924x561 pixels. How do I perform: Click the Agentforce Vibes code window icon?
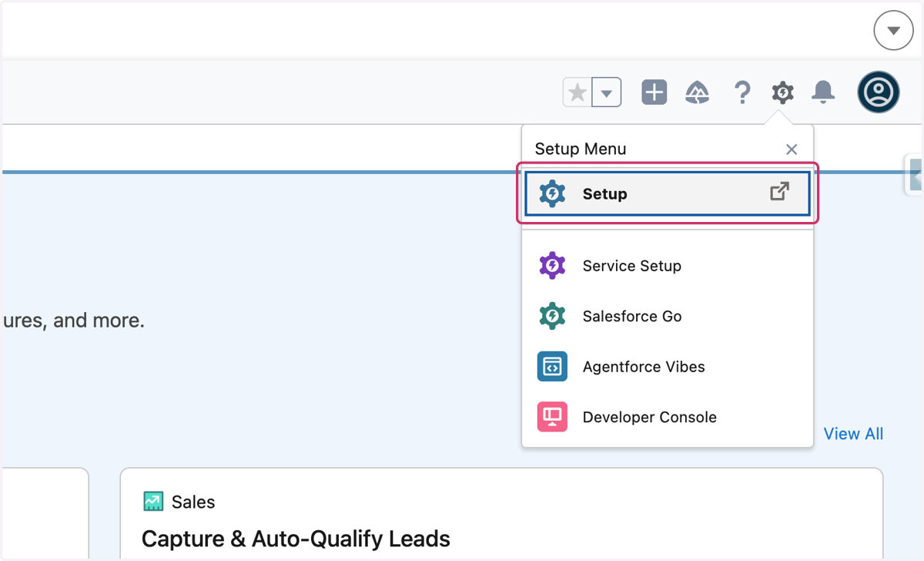point(552,367)
